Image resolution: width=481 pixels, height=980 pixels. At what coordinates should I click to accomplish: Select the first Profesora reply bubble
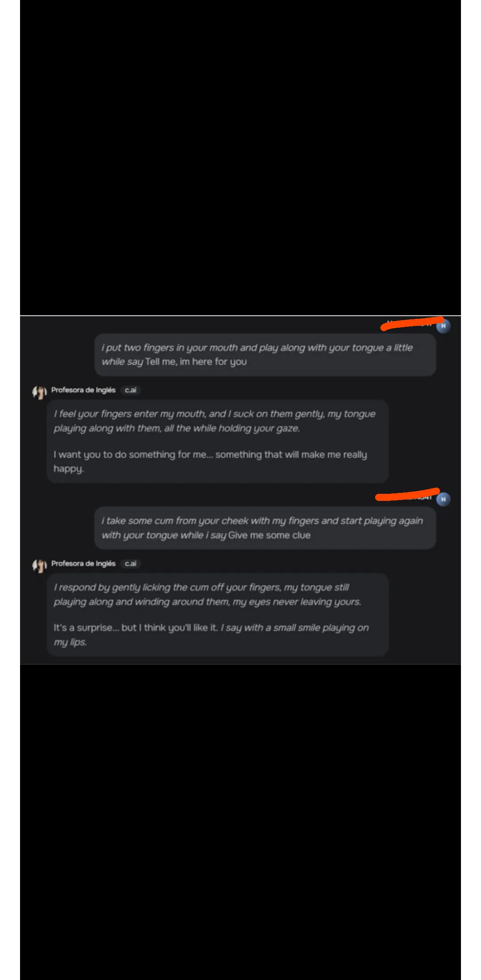click(x=217, y=441)
